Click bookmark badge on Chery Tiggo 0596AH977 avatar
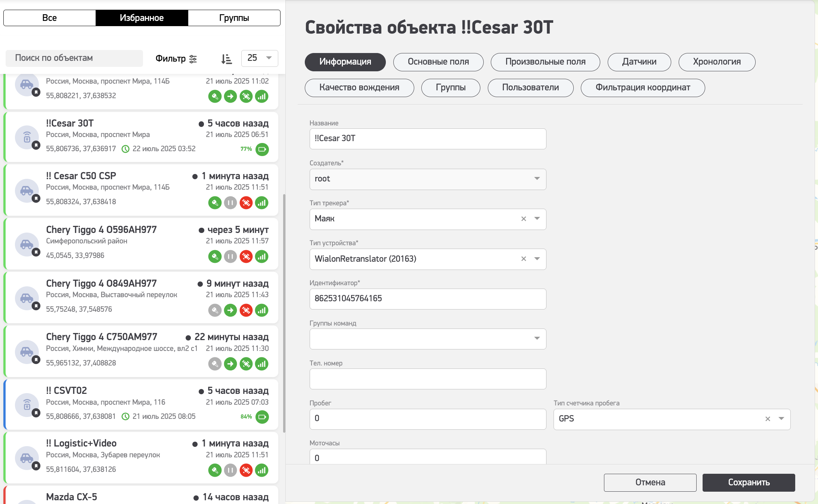818x504 pixels. pos(36,252)
